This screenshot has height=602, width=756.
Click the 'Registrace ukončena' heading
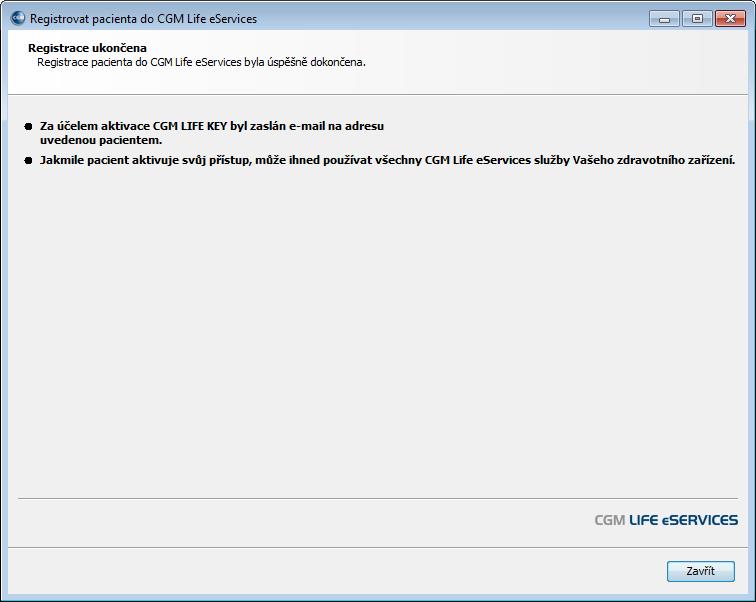[x=87, y=48]
